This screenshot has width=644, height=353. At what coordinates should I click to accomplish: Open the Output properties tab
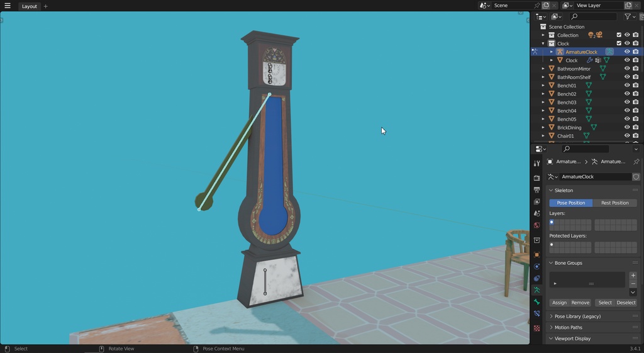click(536, 190)
